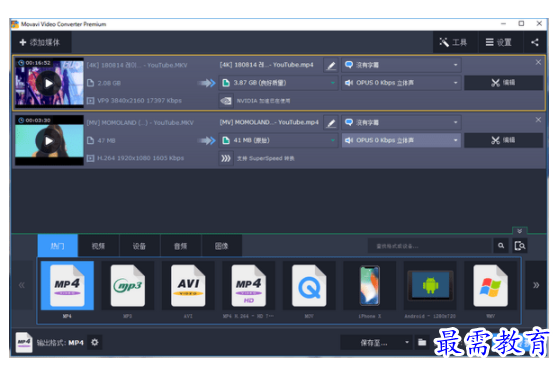Viewport: 558px width, 374px height.
Task: Click the browse output folder icon
Action: (422, 343)
